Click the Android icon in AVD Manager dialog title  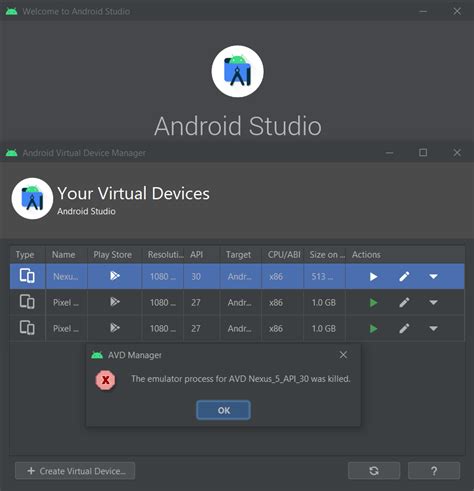pos(97,355)
